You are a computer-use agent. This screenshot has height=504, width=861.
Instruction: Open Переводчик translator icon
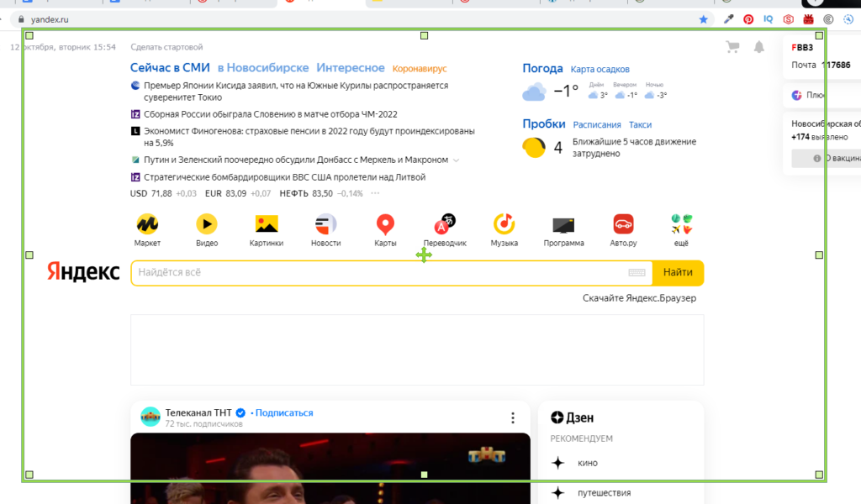(445, 223)
